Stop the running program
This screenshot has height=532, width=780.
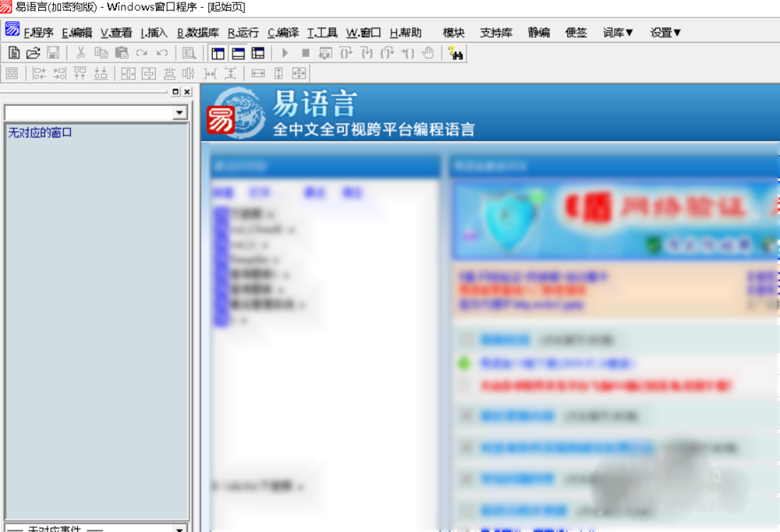306,53
